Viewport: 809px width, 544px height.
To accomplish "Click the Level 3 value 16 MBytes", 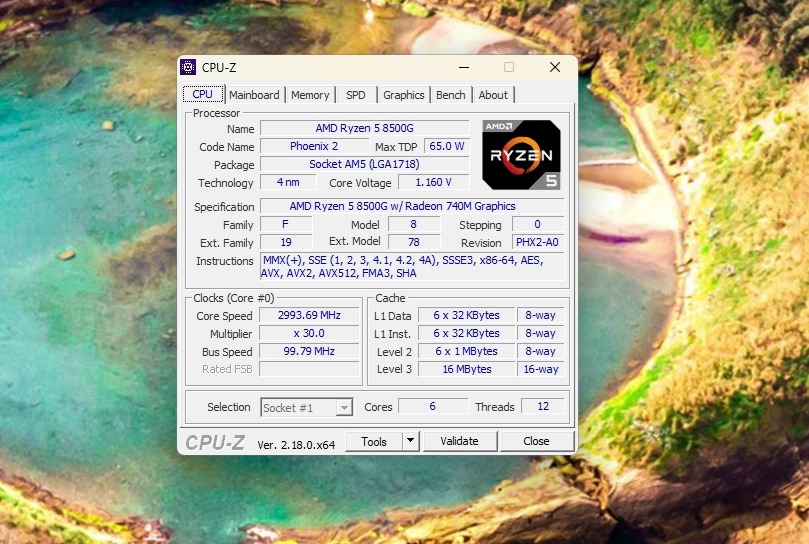I will tap(466, 369).
